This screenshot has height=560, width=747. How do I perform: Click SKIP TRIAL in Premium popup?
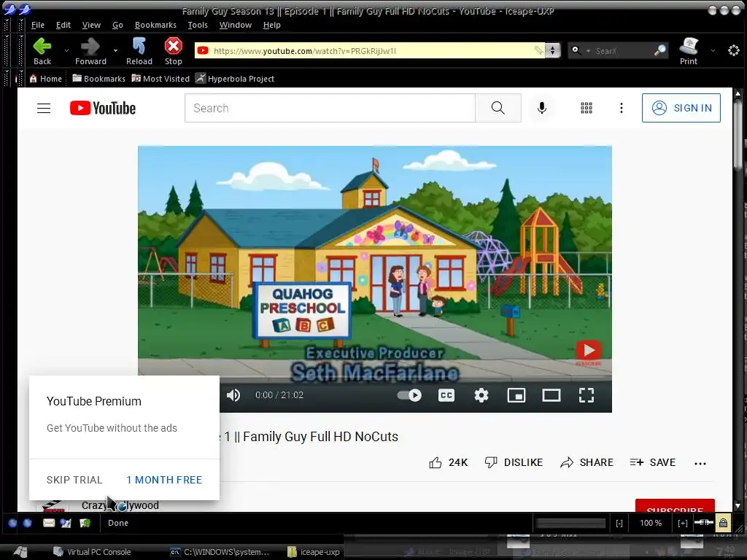[74, 480]
